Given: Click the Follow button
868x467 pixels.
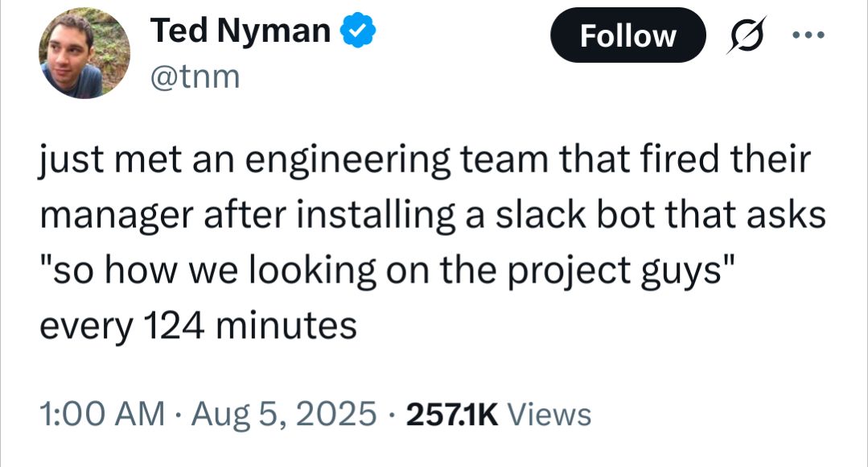Looking at the screenshot, I should point(627,35).
